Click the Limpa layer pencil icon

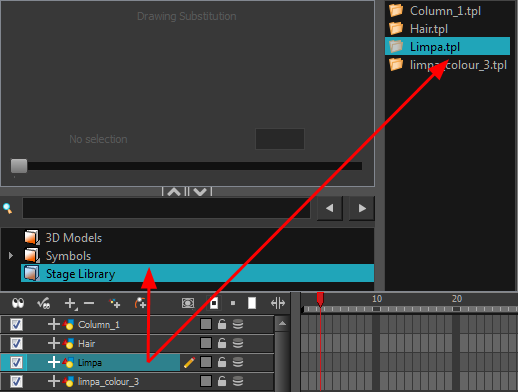click(x=189, y=362)
